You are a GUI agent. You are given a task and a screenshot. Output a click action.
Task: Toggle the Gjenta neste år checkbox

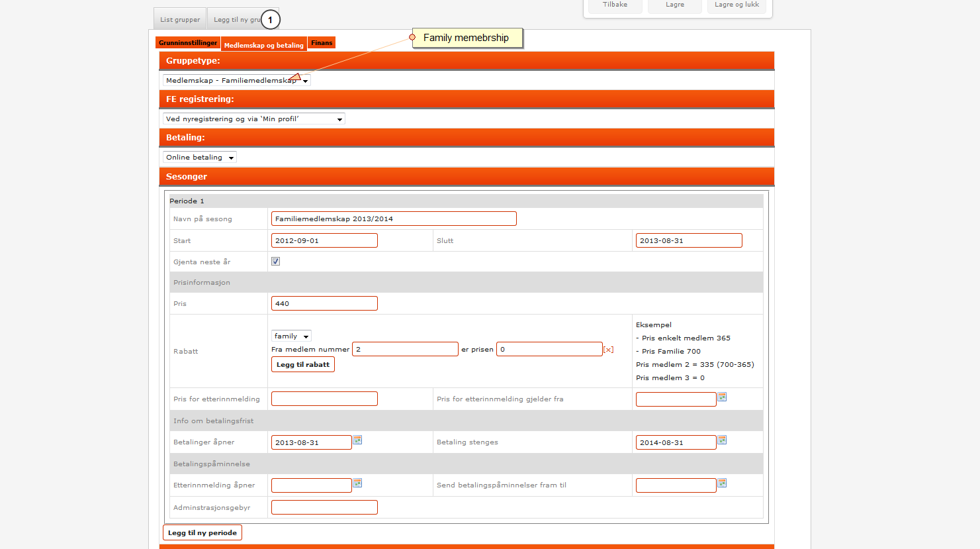coord(275,262)
